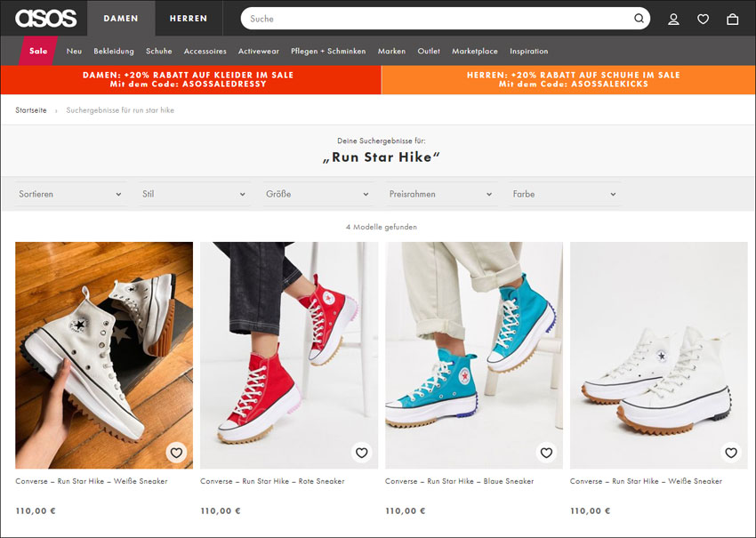
Task: Open the Farbe filter
Action: [x=564, y=194]
